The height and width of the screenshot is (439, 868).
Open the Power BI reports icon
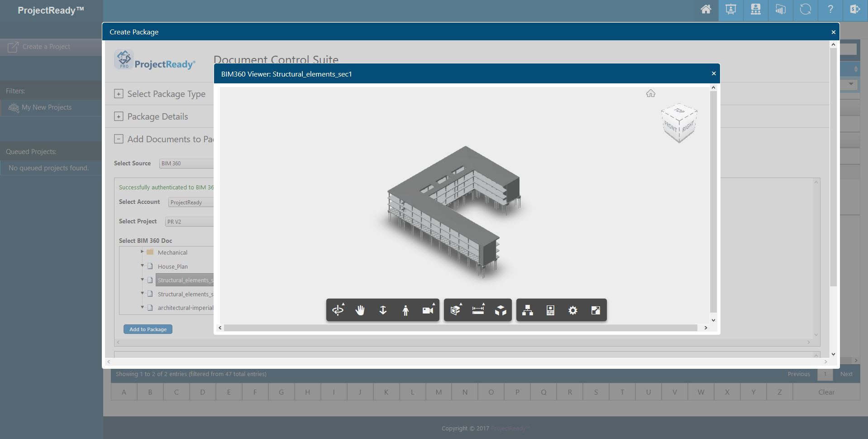point(781,10)
